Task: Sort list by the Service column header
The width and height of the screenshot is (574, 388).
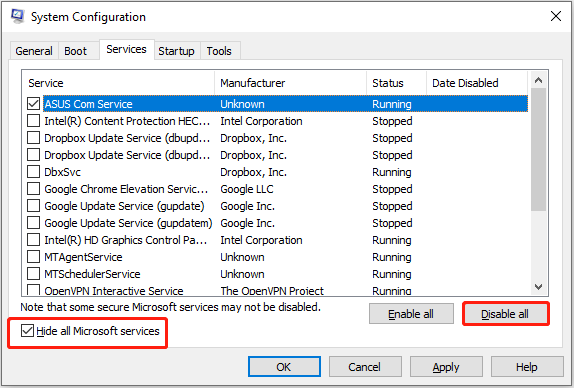Action: (x=119, y=83)
